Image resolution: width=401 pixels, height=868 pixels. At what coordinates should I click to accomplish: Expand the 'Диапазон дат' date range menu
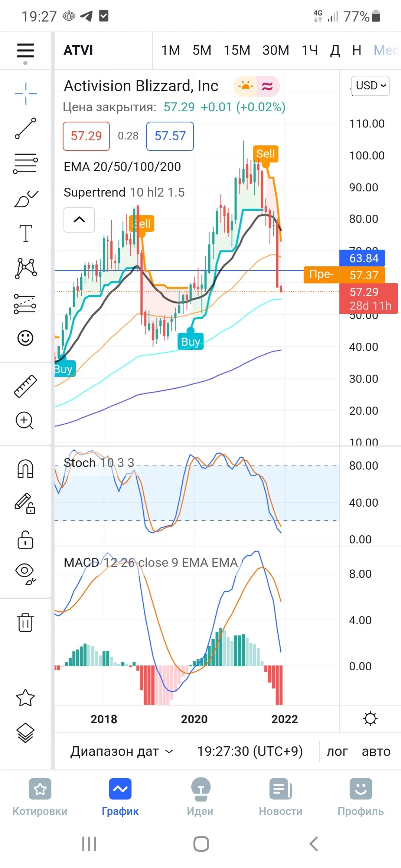[x=122, y=751]
